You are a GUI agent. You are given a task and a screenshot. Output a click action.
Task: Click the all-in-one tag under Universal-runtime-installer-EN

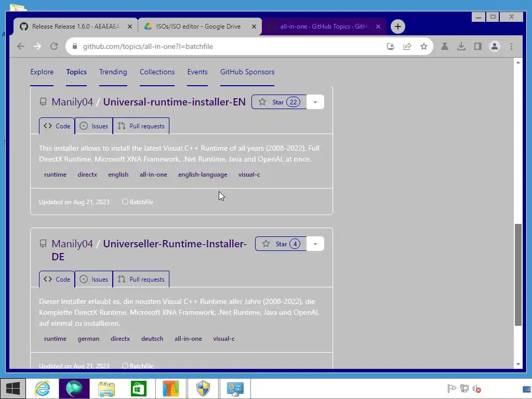(x=153, y=175)
